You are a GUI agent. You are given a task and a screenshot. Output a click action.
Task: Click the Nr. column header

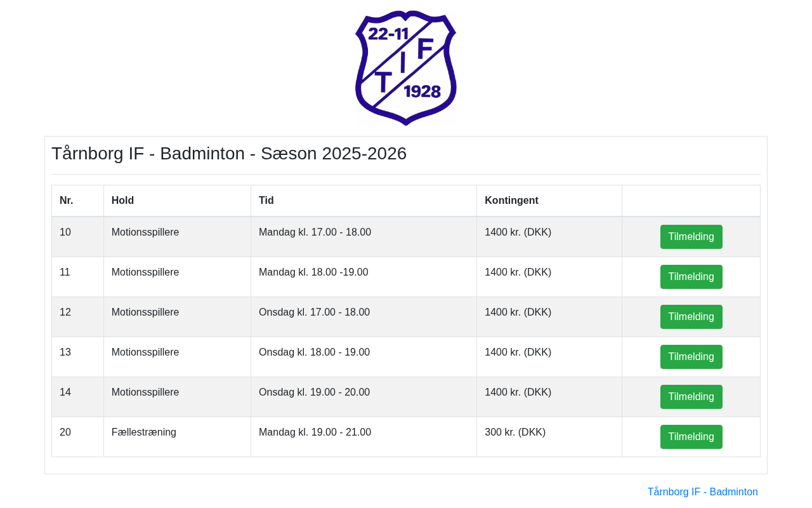coord(67,201)
